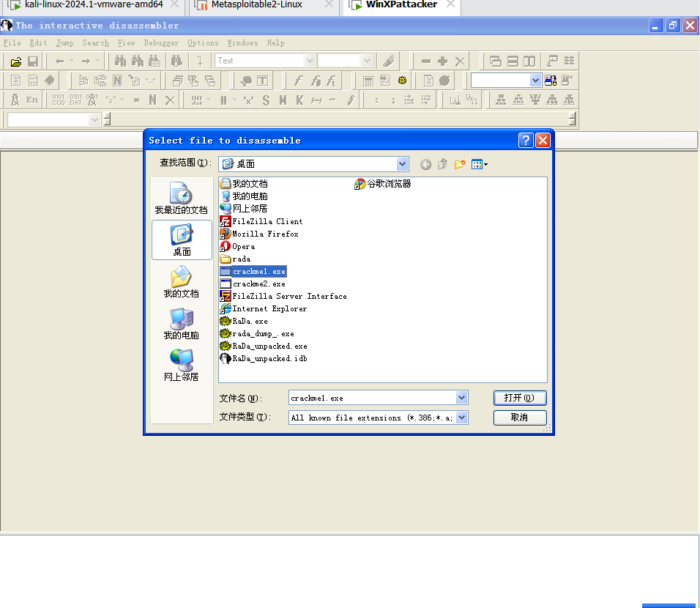This screenshot has height=608, width=700.
Task: Click the '#' number format toolbar icon
Action: [223, 100]
